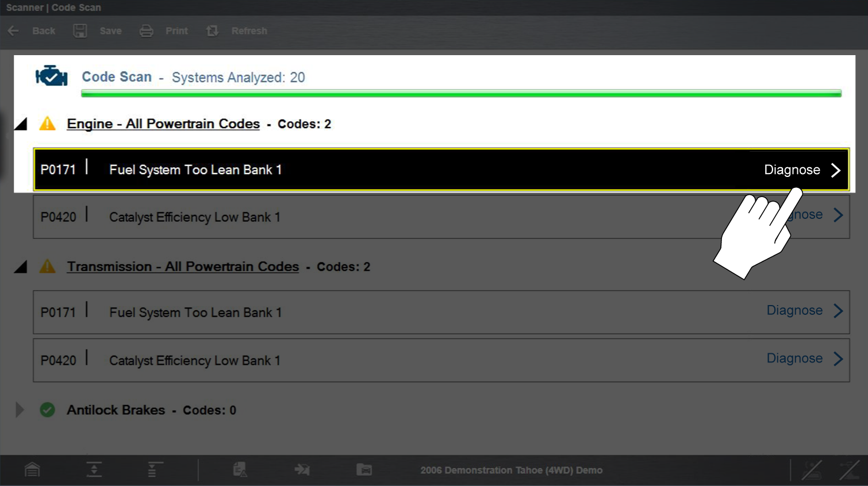Open the Home icon in bottom bar
868x486 pixels.
click(x=32, y=470)
